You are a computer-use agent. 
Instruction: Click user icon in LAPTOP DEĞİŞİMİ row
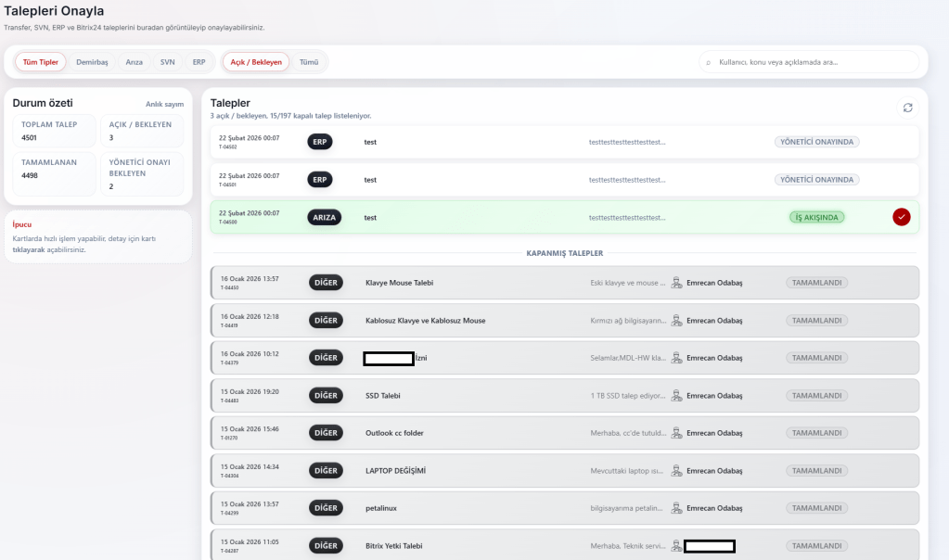[676, 471]
